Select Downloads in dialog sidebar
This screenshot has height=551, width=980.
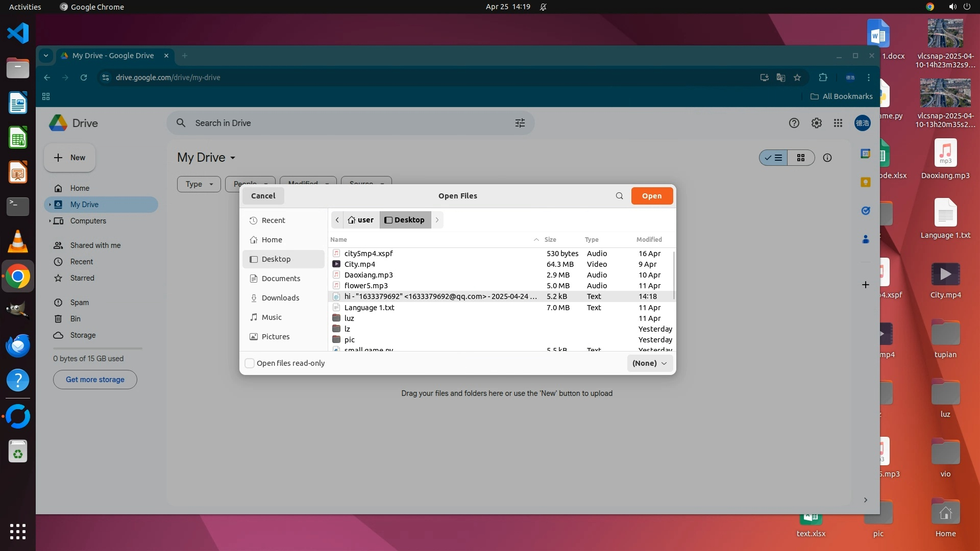tap(280, 298)
